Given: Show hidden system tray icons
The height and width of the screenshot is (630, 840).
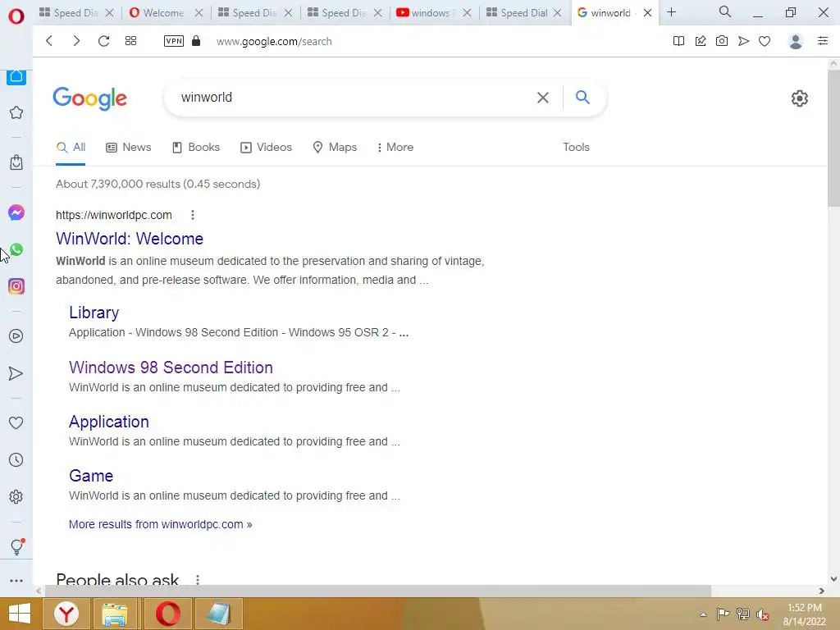Looking at the screenshot, I should (x=703, y=614).
